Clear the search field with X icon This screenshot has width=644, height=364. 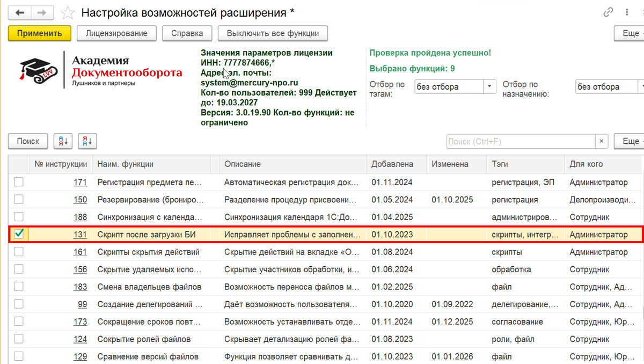pos(602,141)
